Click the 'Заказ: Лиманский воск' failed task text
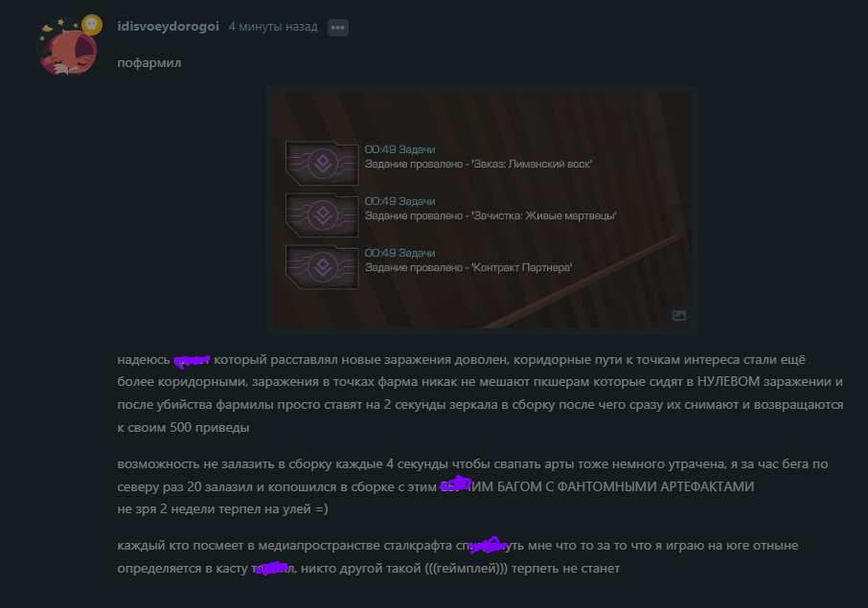The height and width of the screenshot is (608, 868). [x=532, y=164]
